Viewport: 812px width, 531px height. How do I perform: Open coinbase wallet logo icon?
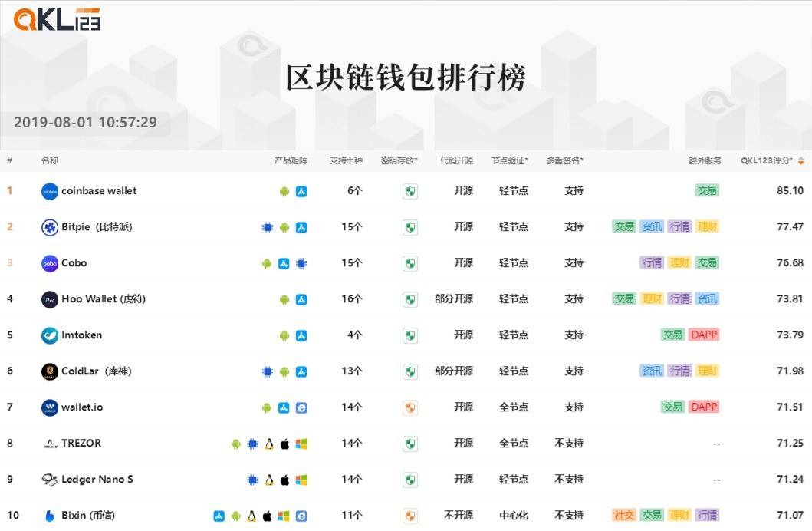point(50,191)
